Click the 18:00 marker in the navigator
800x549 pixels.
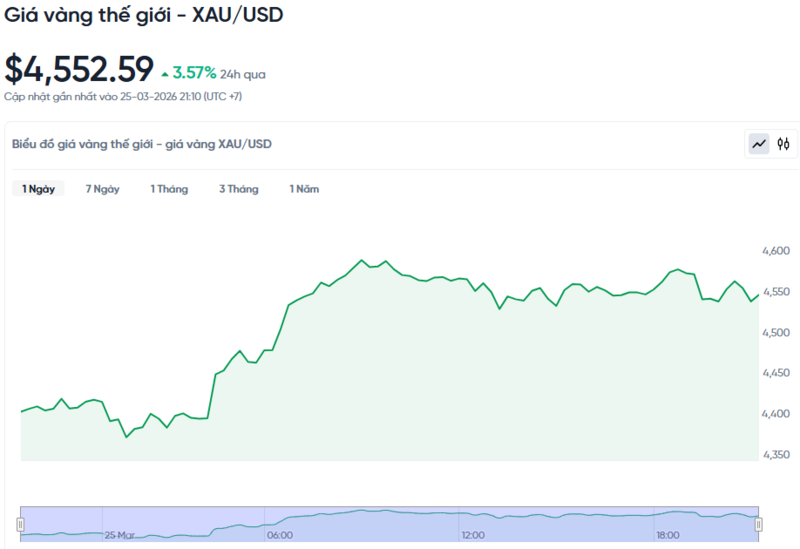click(667, 535)
